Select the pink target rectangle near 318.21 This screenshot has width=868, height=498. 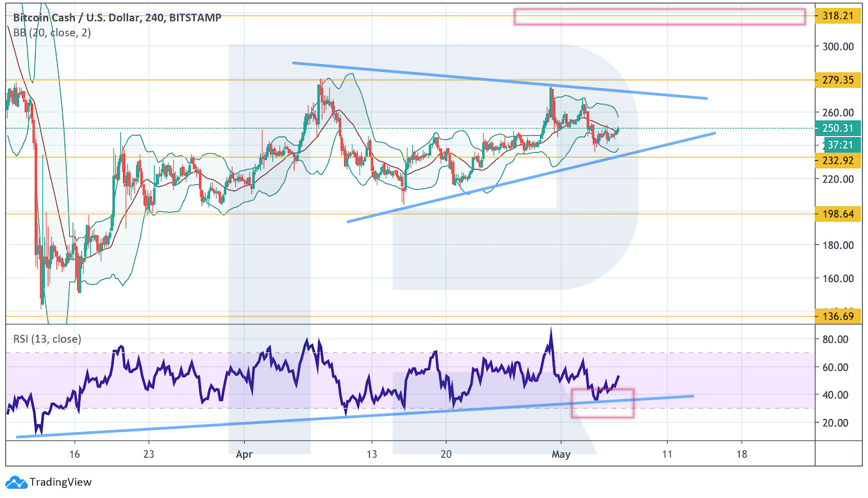pyautogui.click(x=659, y=17)
